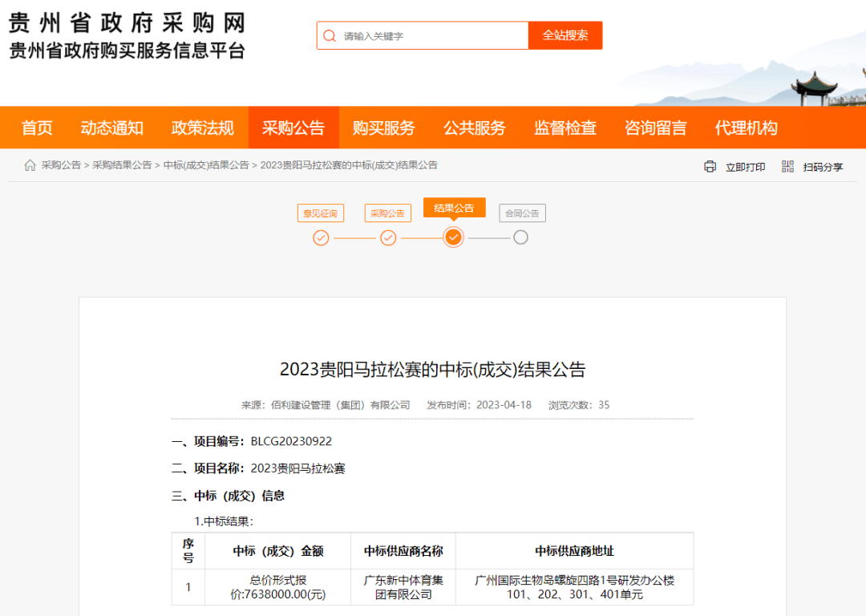Click the QR code share icon

pyautogui.click(x=787, y=166)
